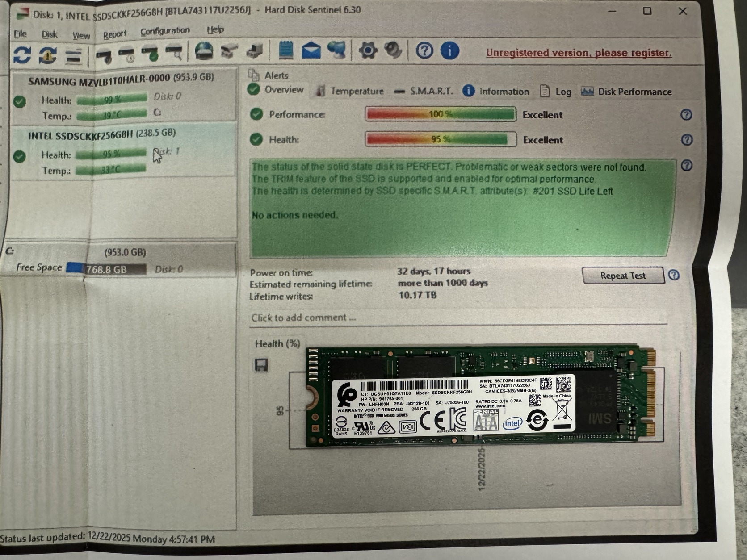The image size is (747, 560).
Task: Switch to the Temperature tab
Action: coord(350,91)
